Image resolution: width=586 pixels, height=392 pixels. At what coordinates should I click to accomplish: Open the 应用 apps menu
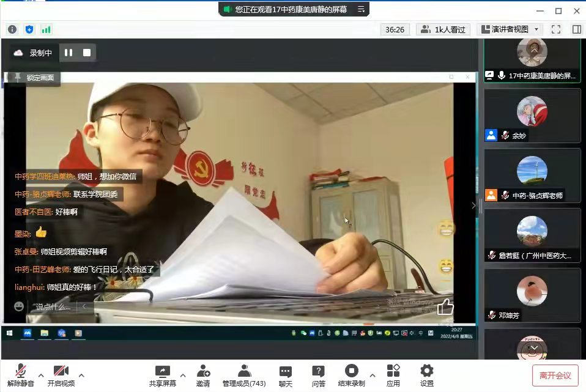[x=393, y=375]
